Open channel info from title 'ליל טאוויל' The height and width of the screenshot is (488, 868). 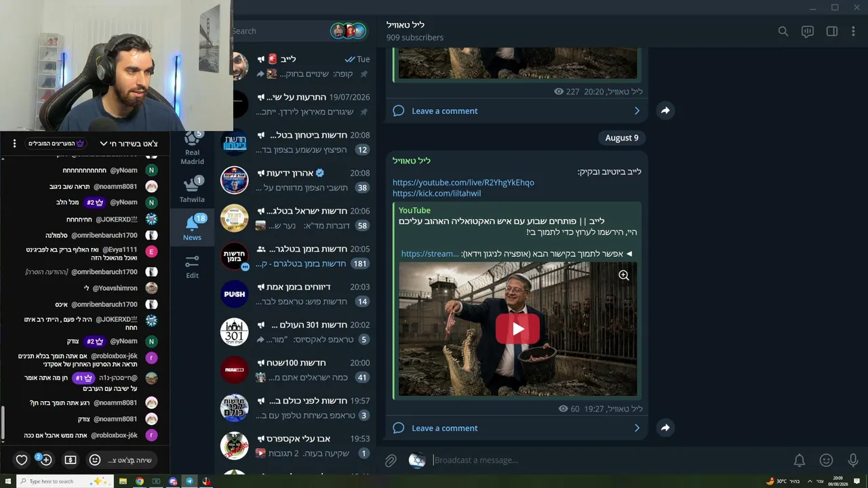click(406, 25)
